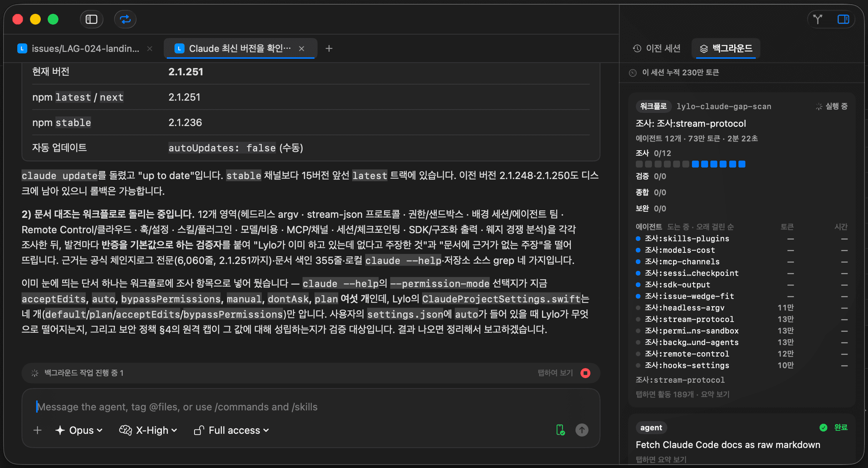Select agent row 조사:hooks-settings

tap(742, 365)
